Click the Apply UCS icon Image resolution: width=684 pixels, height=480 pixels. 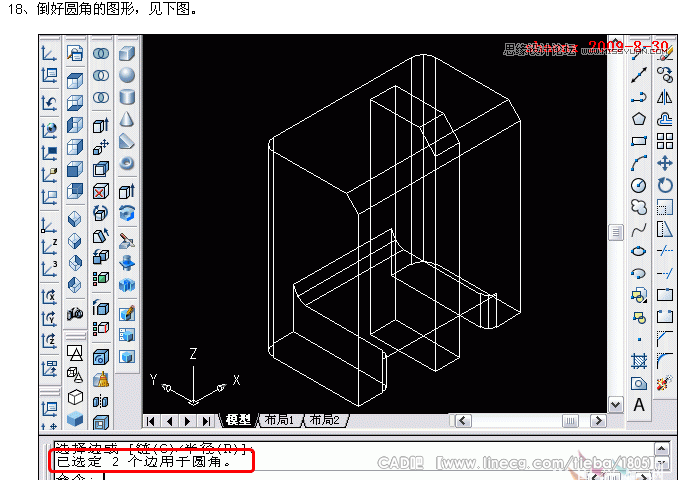[x=49, y=368]
